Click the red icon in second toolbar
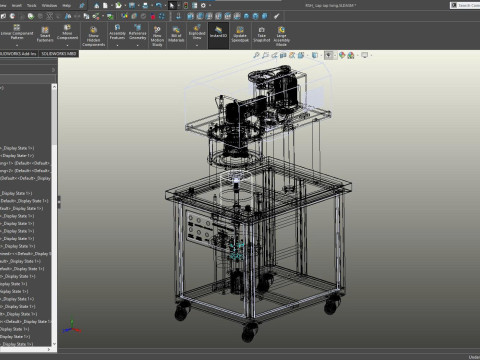Screen dimensions: 480x360 153,16
